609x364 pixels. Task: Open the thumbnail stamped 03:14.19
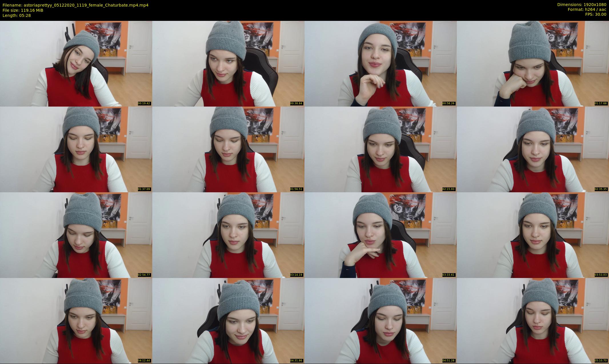pyautogui.click(x=228, y=235)
